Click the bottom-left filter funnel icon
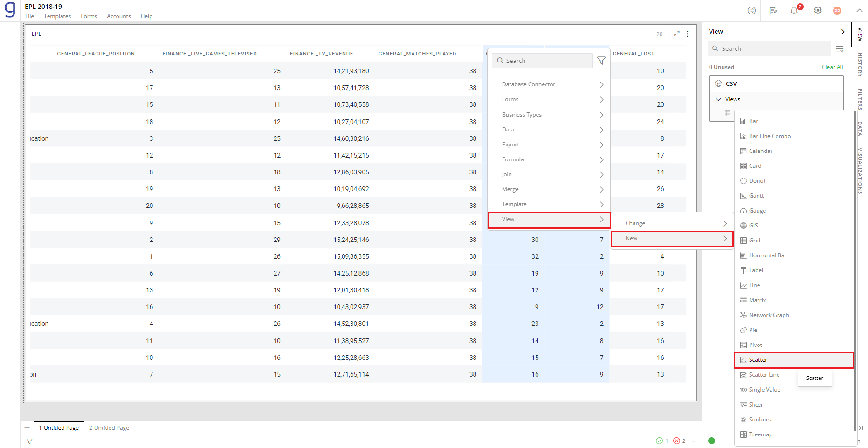The height and width of the screenshot is (448, 868). [29, 441]
